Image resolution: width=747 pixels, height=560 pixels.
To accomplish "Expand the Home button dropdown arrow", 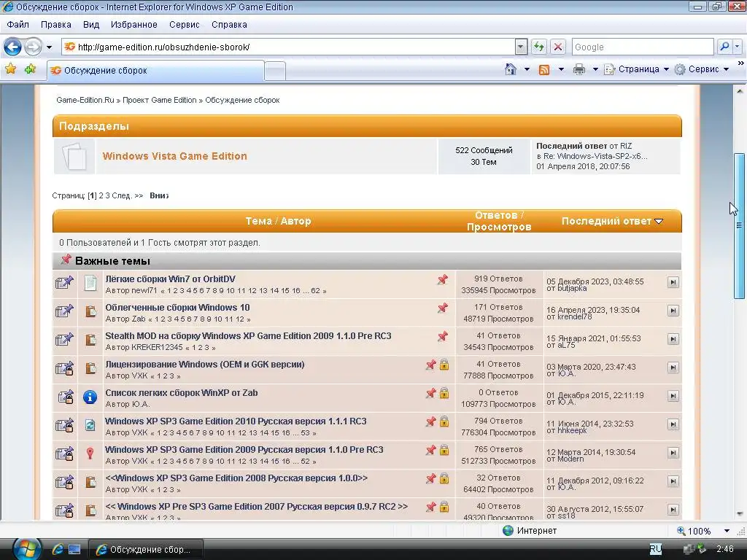I will click(527, 69).
